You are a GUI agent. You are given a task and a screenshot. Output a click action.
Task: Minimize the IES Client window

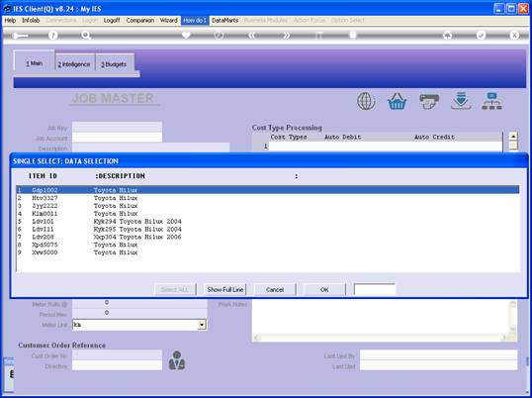click(499, 9)
